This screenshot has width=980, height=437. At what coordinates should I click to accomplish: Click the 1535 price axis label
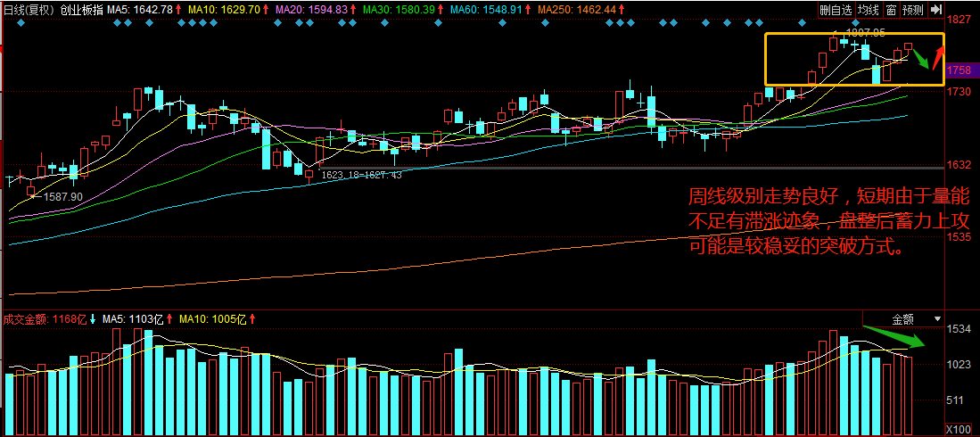(x=958, y=237)
